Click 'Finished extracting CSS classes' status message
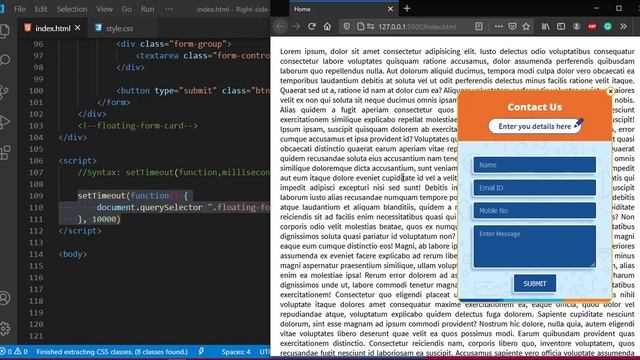The height and width of the screenshot is (360, 640). [112, 352]
